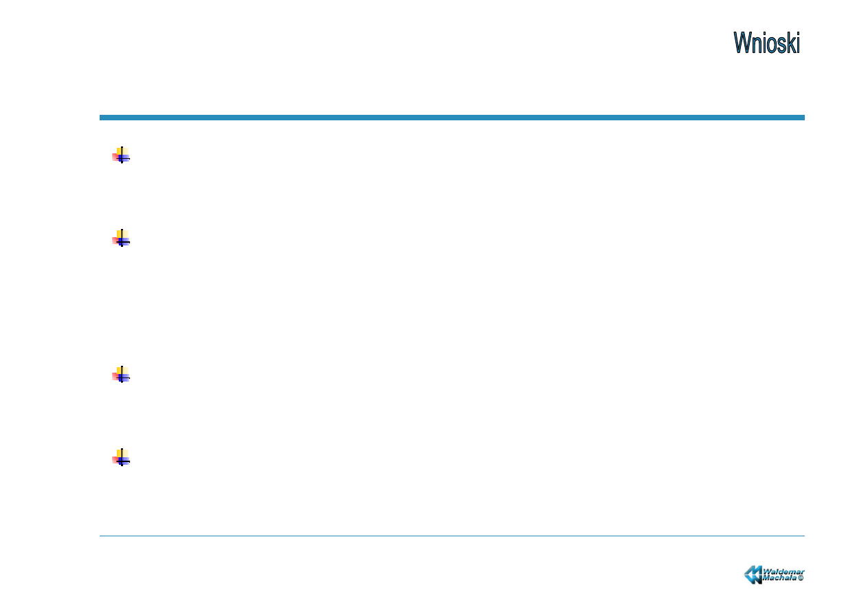Click the letter W in Wnioski
The height and width of the screenshot is (614, 868).
(x=742, y=43)
